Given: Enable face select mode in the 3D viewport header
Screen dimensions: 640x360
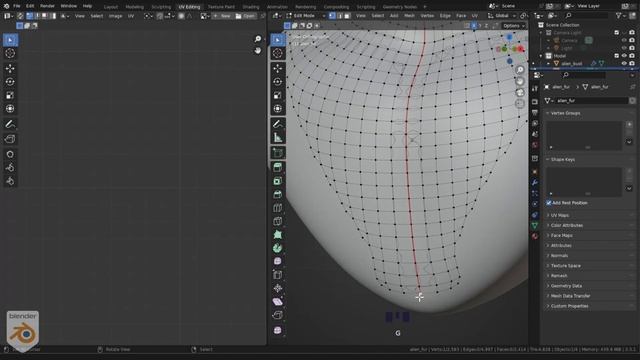Looking at the screenshot, I should coord(347,16).
